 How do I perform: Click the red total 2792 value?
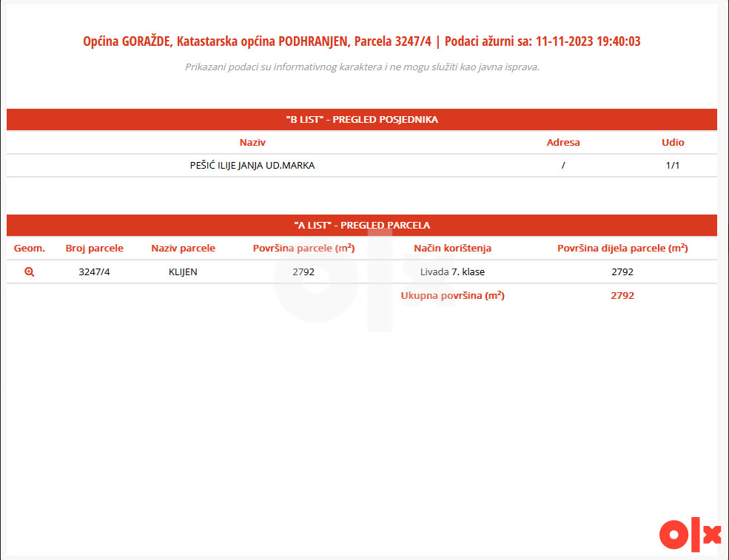coord(622,296)
